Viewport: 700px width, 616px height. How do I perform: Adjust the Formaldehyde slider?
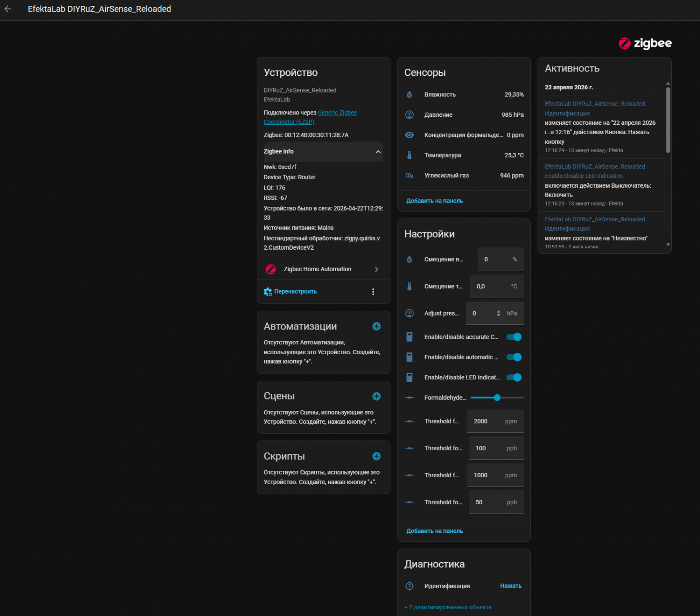click(497, 398)
